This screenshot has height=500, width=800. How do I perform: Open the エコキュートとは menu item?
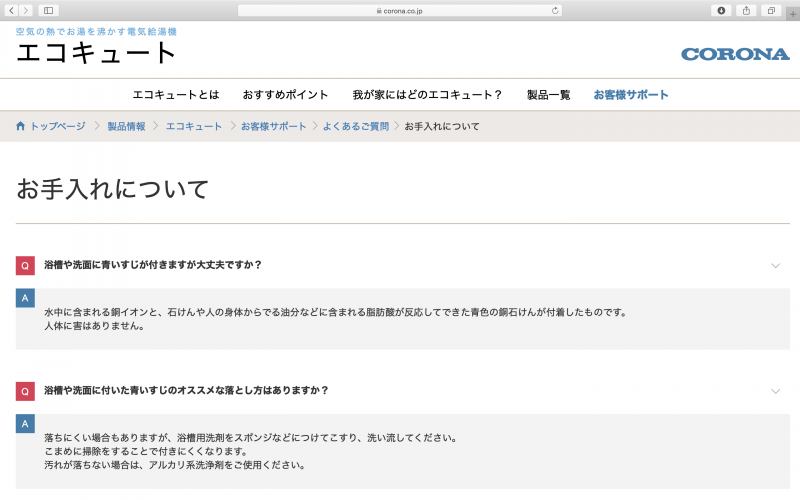(176, 95)
